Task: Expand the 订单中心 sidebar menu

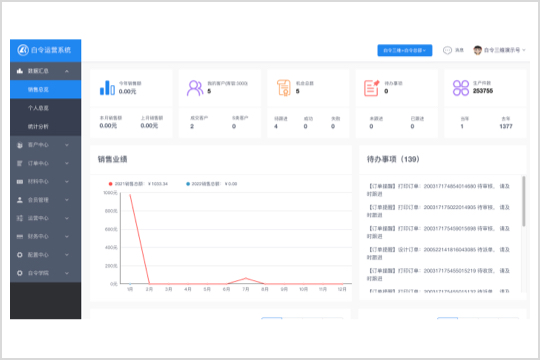Action: coord(67,163)
